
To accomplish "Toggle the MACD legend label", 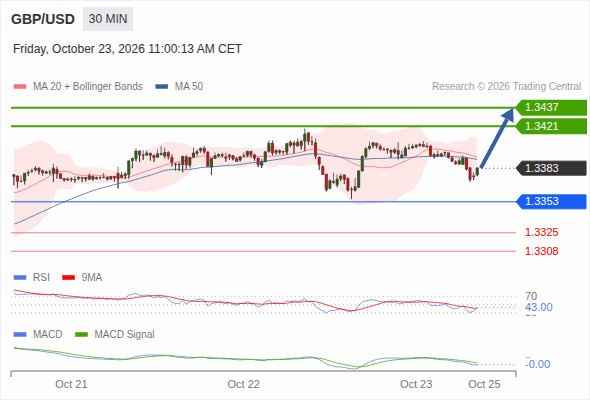I will pos(47,335).
